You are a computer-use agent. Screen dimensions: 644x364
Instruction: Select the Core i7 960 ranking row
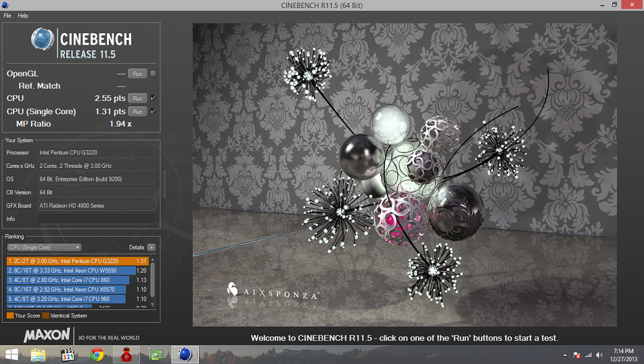tap(77, 298)
